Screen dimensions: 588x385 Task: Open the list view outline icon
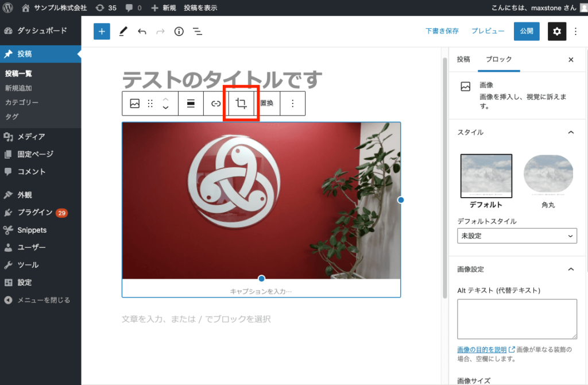pos(197,32)
